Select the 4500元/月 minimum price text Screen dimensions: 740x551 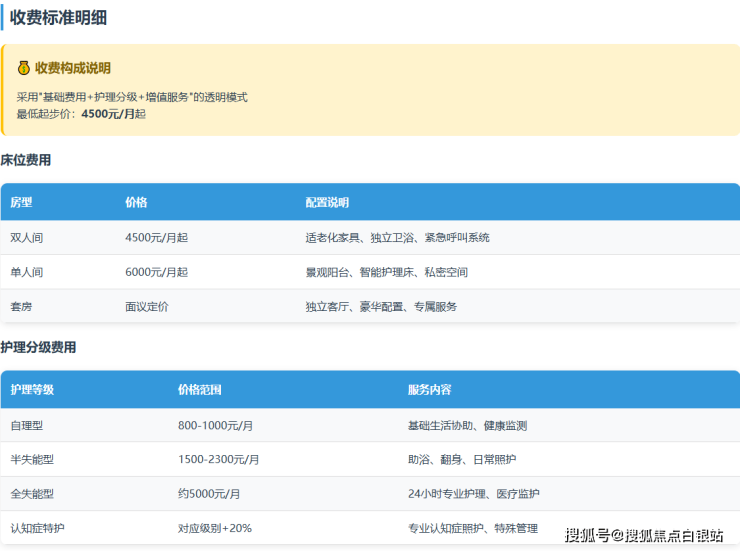[x=107, y=114]
